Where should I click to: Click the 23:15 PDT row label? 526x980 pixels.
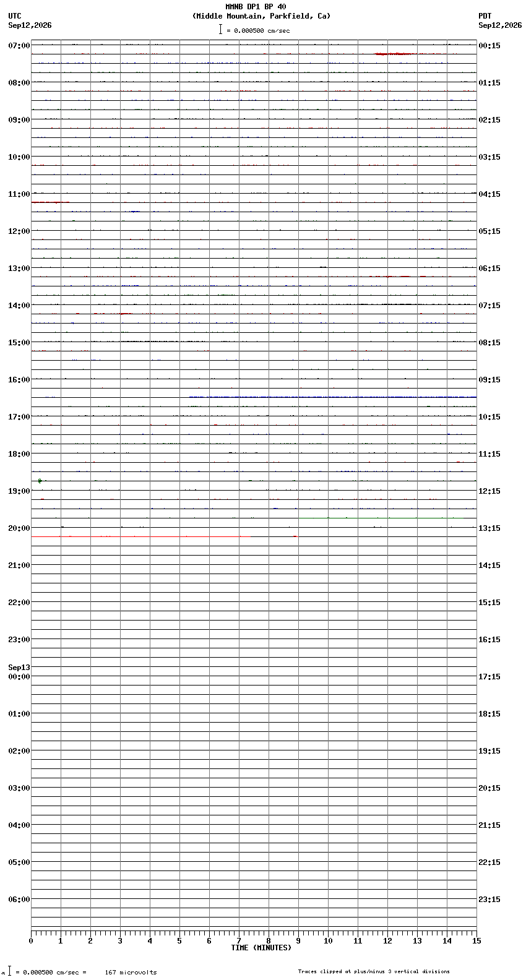489,900
